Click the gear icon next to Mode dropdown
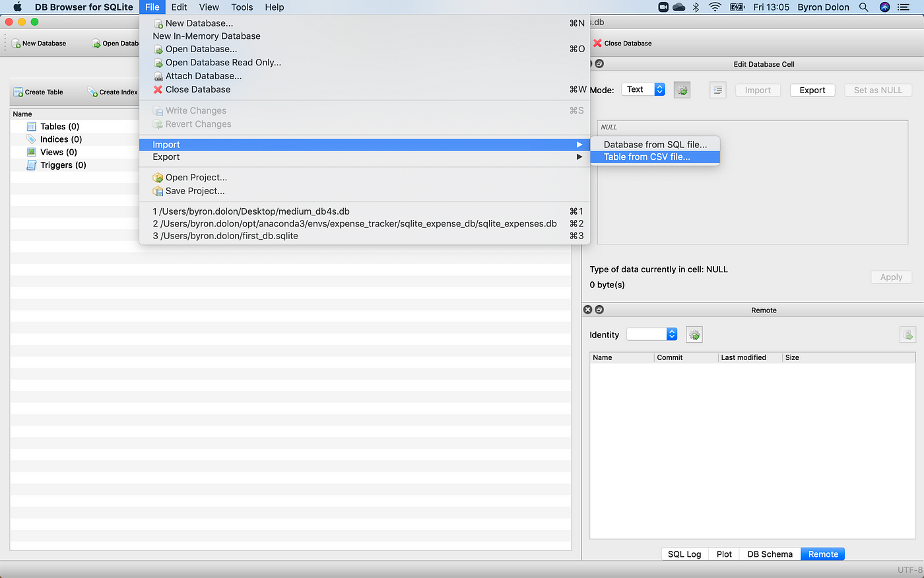Screen dimensions: 924x578 pos(682,90)
